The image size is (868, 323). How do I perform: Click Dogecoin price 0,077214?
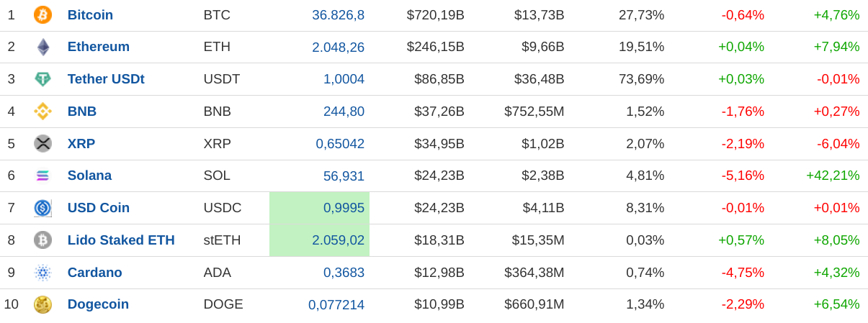pos(336,305)
